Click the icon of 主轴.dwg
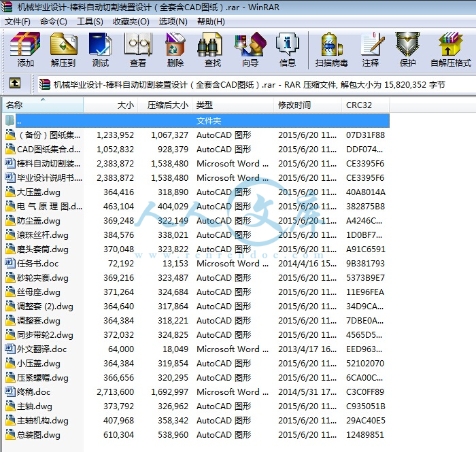476x452 pixels. click(x=10, y=406)
